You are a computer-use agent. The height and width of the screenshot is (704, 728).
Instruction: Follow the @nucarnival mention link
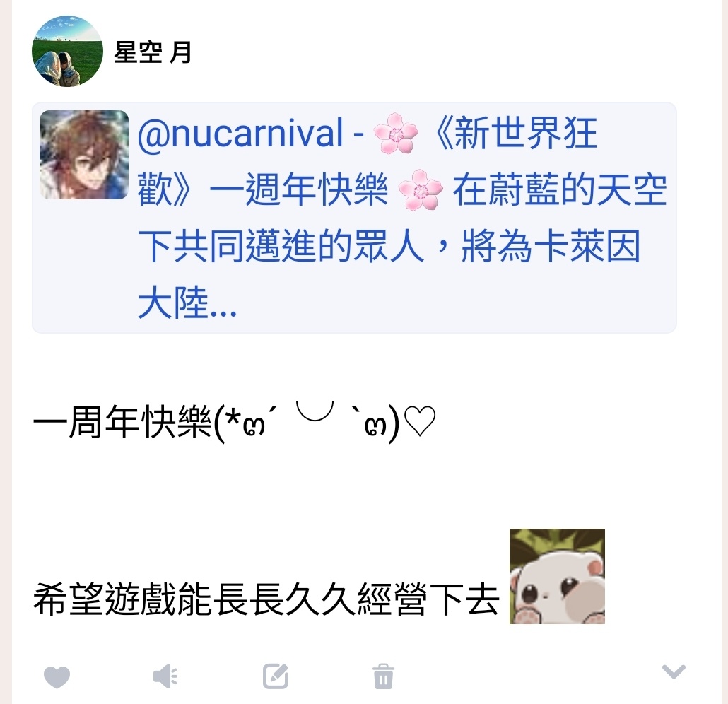click(x=240, y=134)
